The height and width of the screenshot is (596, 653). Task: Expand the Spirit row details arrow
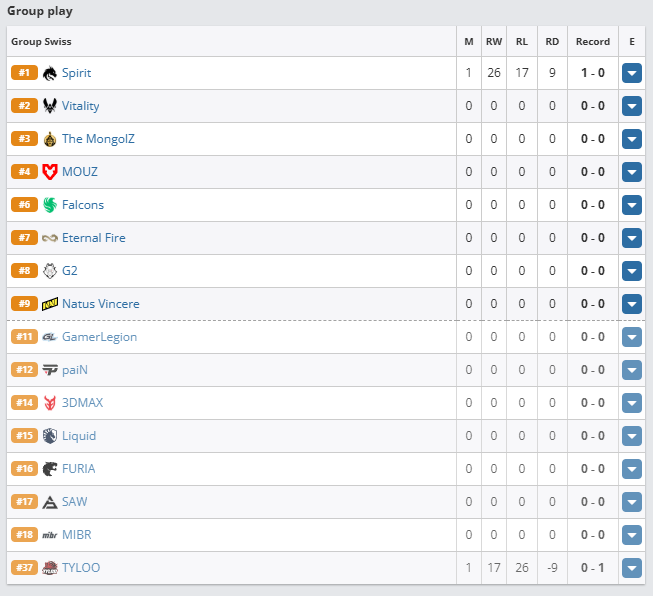[632, 73]
